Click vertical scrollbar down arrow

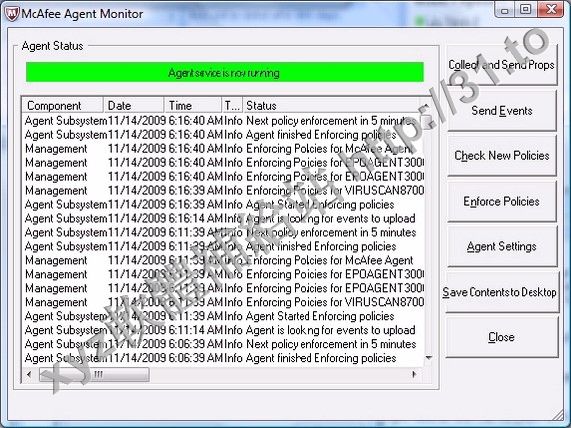(x=429, y=358)
